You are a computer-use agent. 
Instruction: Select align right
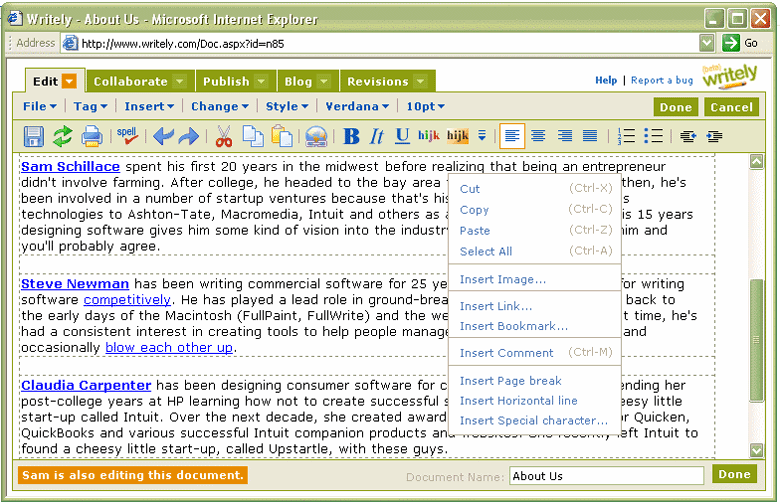(564, 135)
